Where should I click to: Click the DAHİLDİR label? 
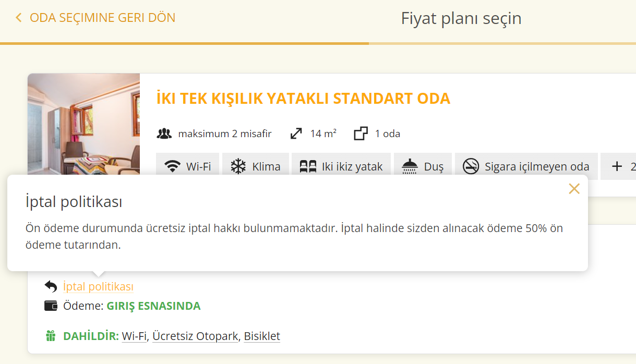(91, 336)
